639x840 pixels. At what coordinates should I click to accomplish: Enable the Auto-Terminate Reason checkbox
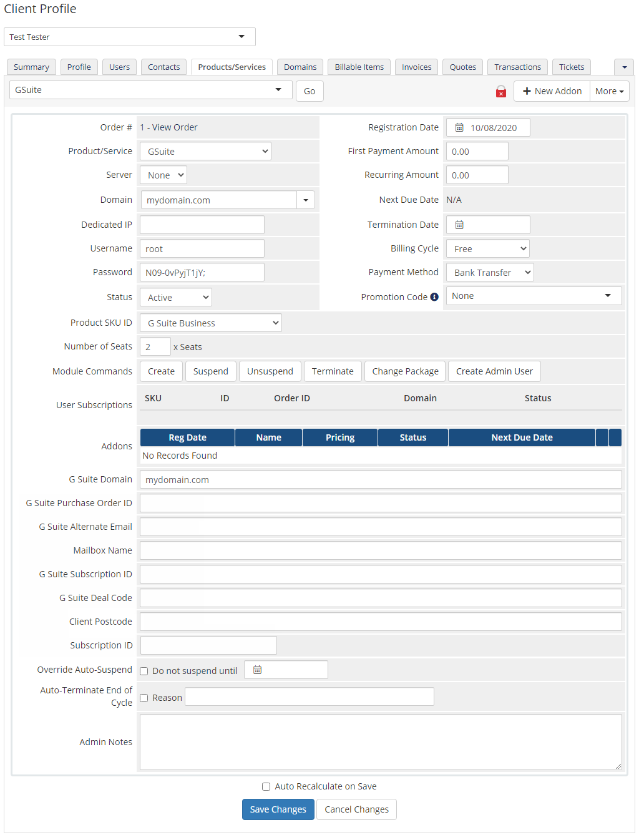click(144, 698)
